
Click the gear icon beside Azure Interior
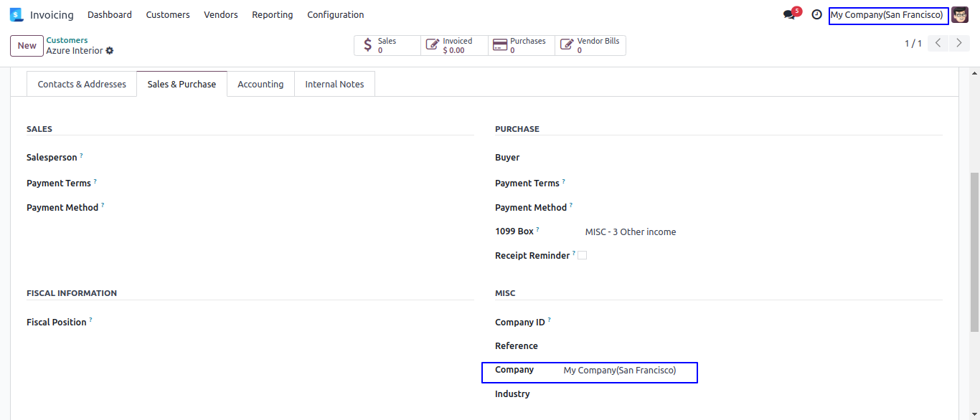[x=110, y=51]
